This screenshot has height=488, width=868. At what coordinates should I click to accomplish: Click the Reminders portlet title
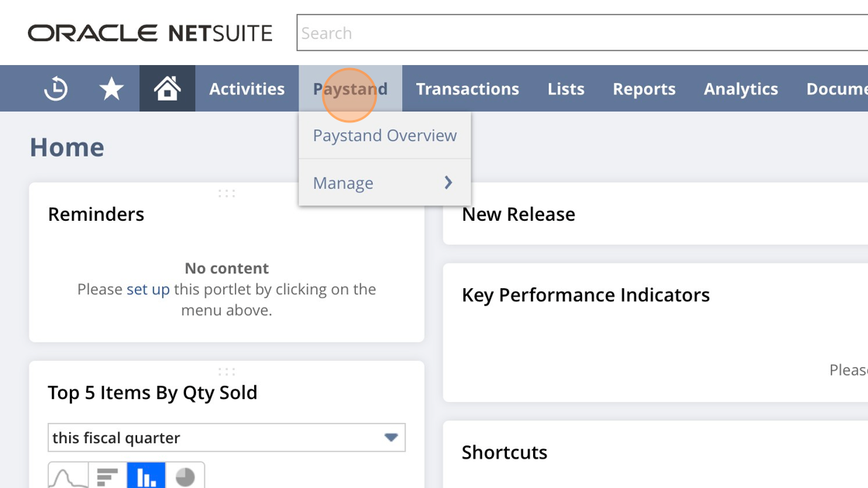[96, 214]
